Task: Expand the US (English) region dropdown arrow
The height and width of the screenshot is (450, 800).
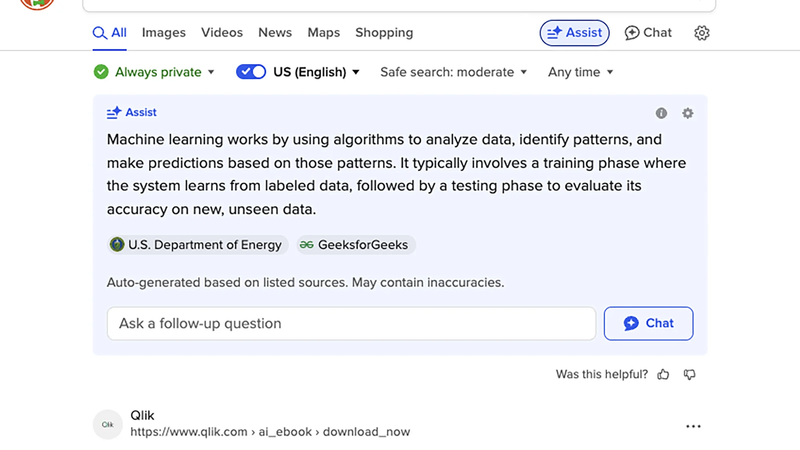Action: [x=356, y=72]
